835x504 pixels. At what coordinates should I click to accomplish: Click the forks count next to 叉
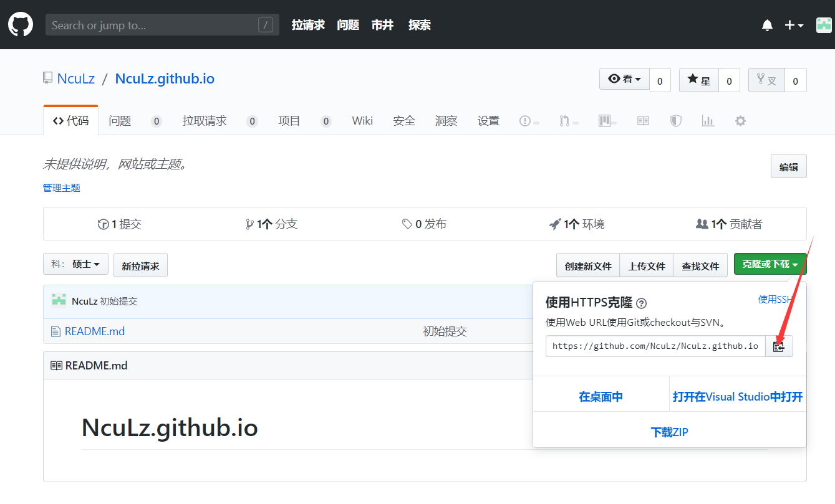coord(795,80)
